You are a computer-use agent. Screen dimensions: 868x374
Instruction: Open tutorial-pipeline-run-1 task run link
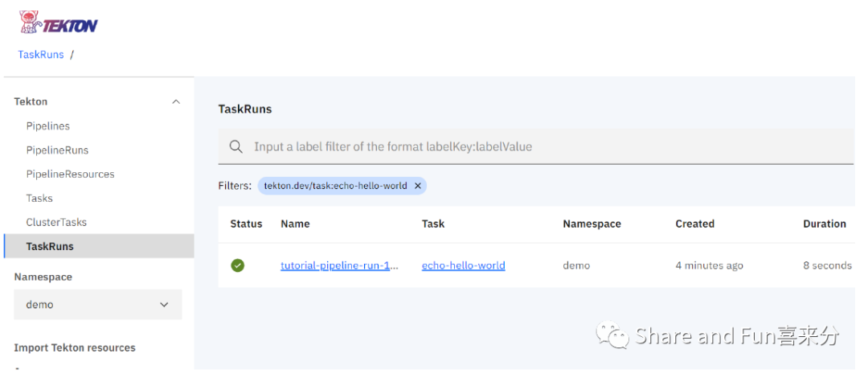point(339,265)
